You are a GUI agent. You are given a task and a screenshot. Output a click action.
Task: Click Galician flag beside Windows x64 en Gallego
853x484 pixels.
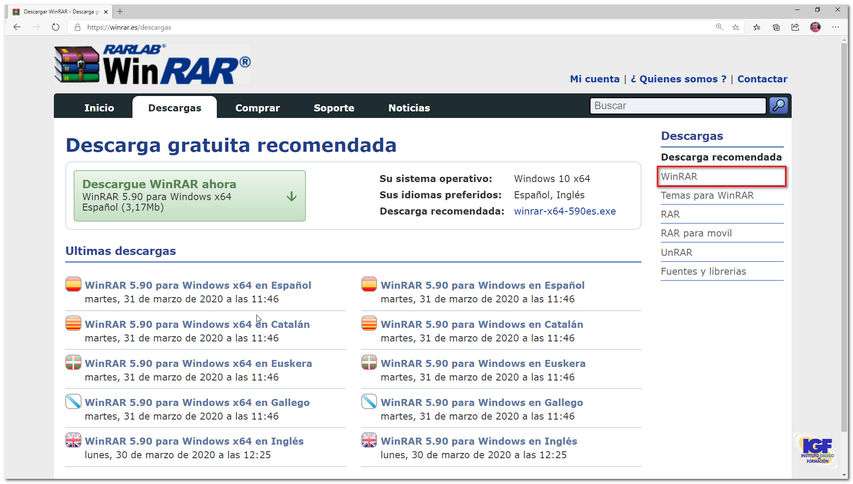[73, 402]
